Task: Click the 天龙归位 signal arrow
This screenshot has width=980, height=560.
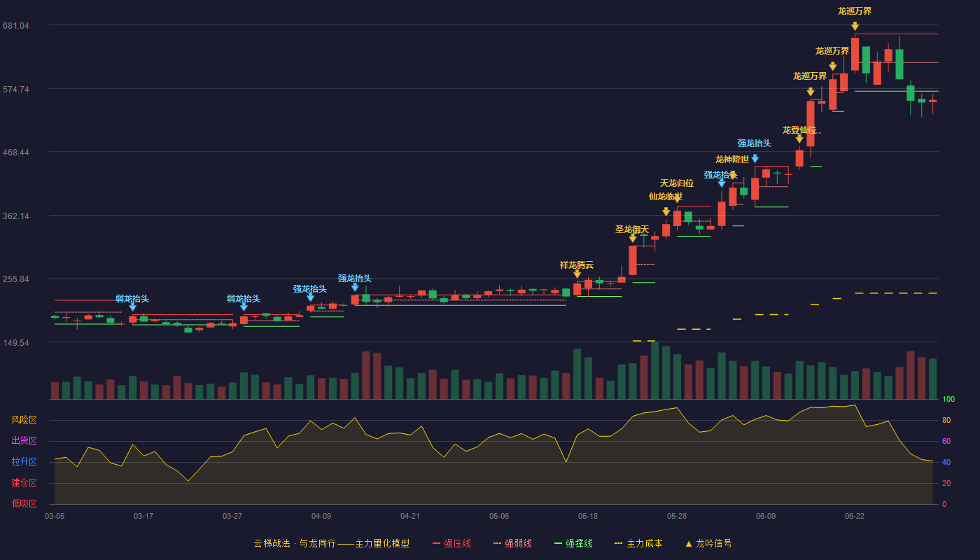Action: [677, 199]
